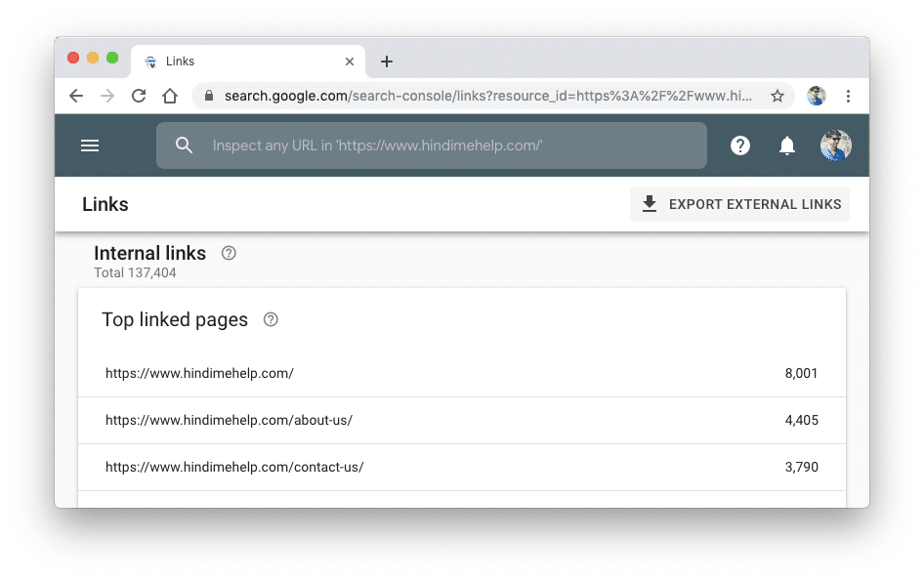
Task: Click the search magnifier icon
Action: pos(184,145)
